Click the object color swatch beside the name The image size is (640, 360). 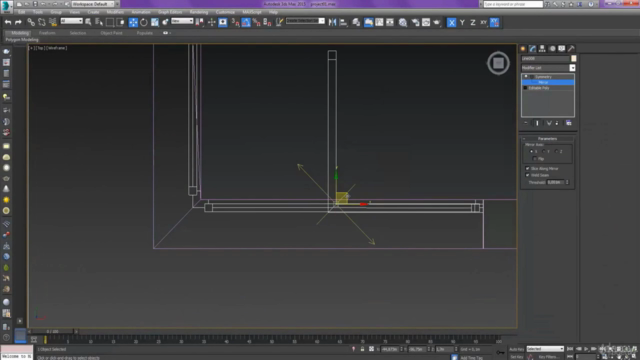[573, 58]
